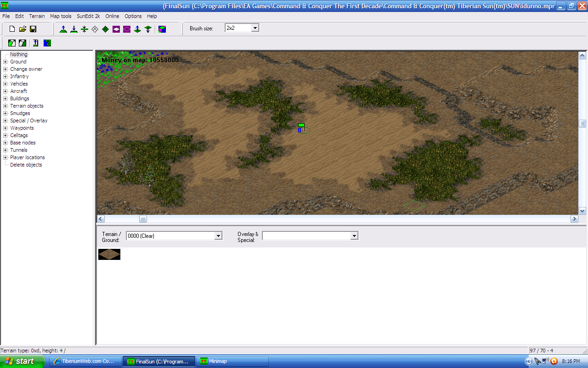Expand the Waypoints tree node
Image resolution: width=588 pixels, height=368 pixels.
pos(6,128)
